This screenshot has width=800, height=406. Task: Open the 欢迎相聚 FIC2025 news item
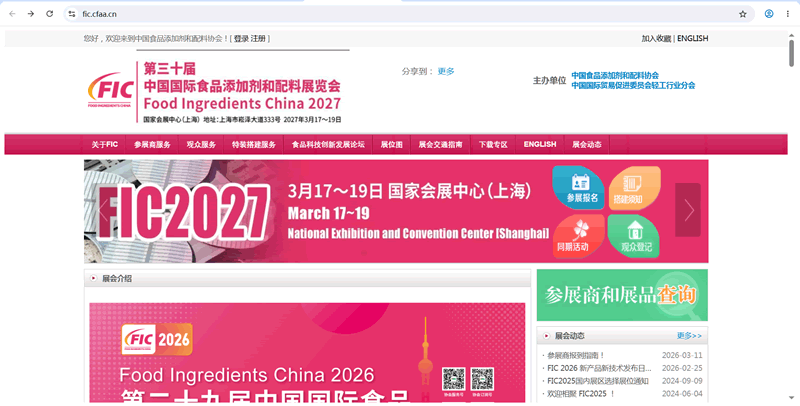581,394
